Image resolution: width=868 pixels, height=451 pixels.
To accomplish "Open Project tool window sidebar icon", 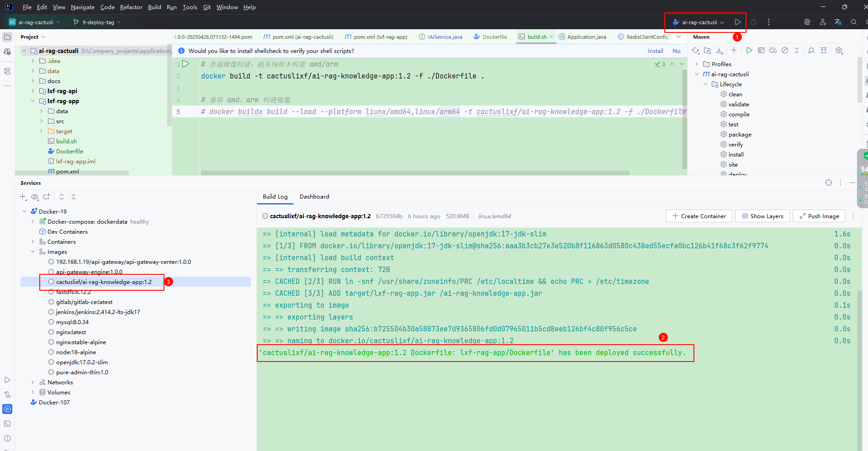I will 7,37.
